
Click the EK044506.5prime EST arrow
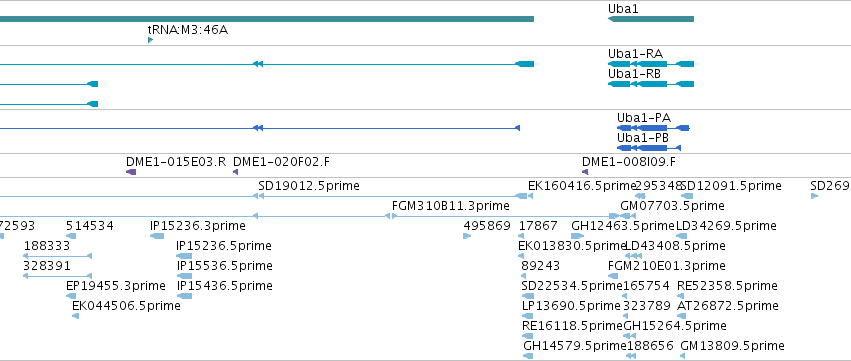tap(75, 316)
